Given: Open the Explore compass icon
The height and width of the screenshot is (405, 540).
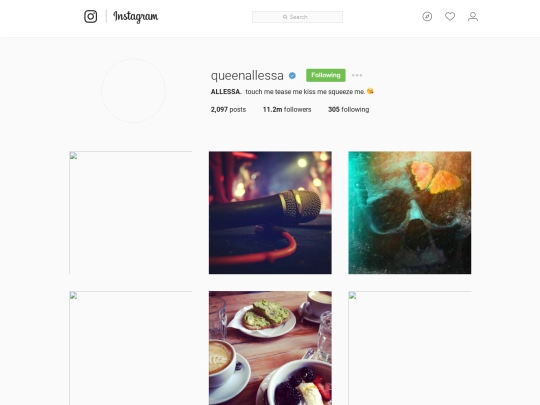Looking at the screenshot, I should pyautogui.click(x=427, y=17).
